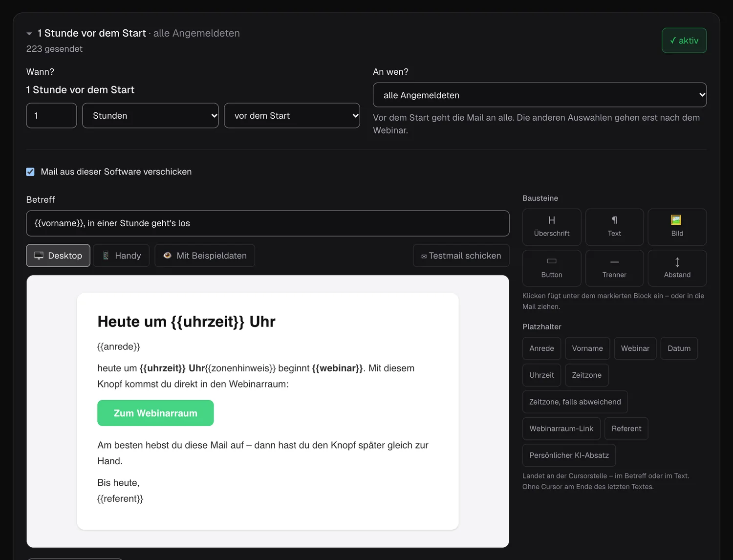Open the Stunden unit dropdown
The width and height of the screenshot is (733, 560).
point(151,115)
